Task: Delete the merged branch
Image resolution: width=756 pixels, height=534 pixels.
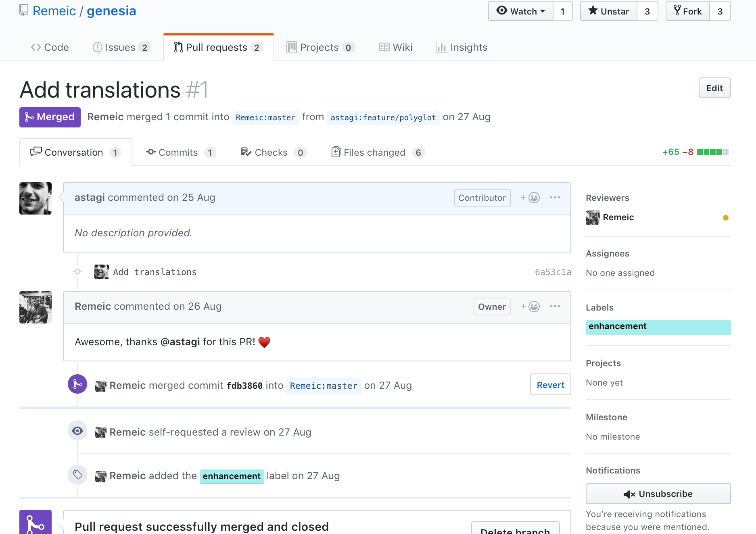Action: [516, 529]
